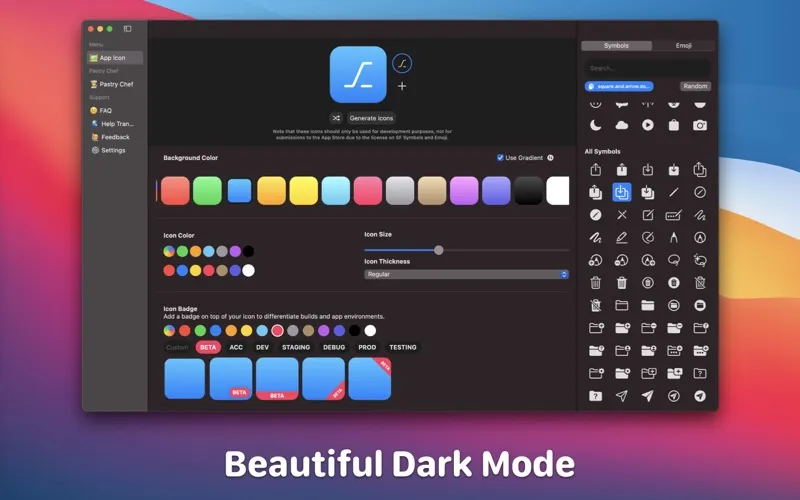
Task: Select the outlined trash circle symbol
Action: [647, 283]
